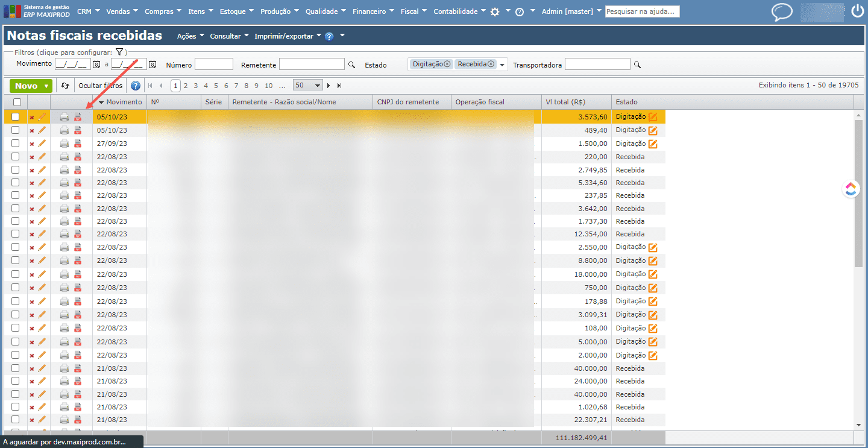Open calendar for Movimento end date
Image resolution: width=868 pixels, height=448 pixels.
pyautogui.click(x=153, y=65)
